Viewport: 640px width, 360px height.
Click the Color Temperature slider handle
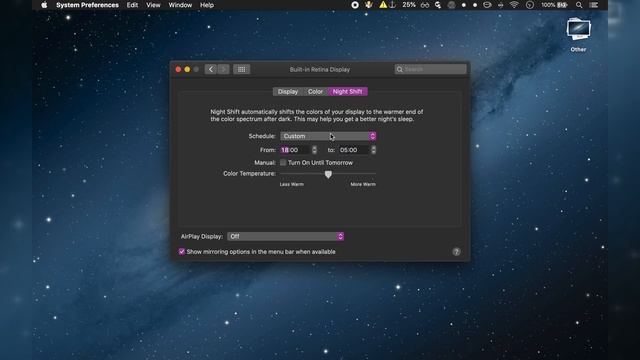point(328,174)
